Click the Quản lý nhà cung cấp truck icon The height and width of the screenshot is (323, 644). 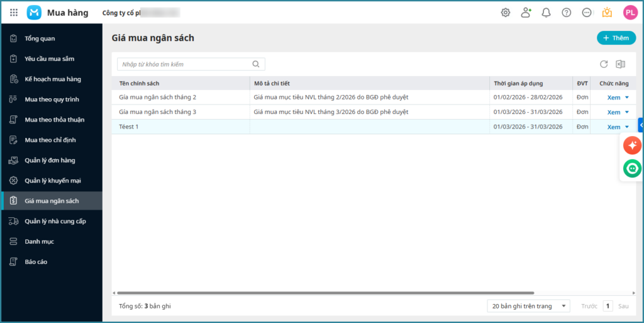click(14, 221)
